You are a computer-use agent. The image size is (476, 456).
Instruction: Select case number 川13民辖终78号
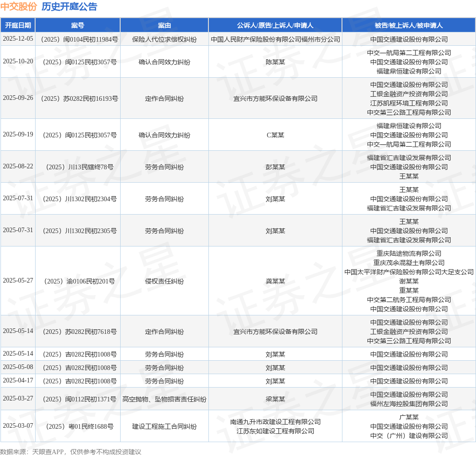79,167
